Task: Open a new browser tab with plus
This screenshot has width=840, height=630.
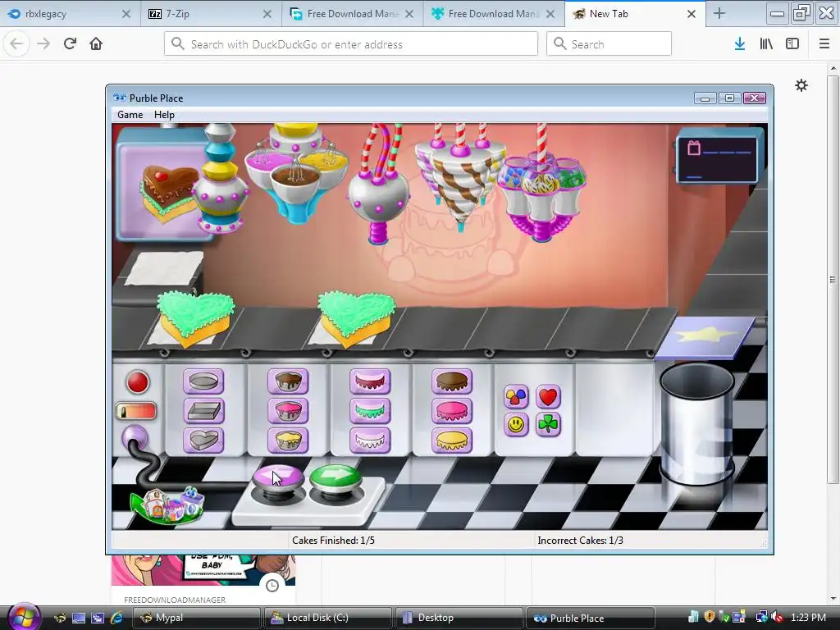Action: click(x=719, y=14)
